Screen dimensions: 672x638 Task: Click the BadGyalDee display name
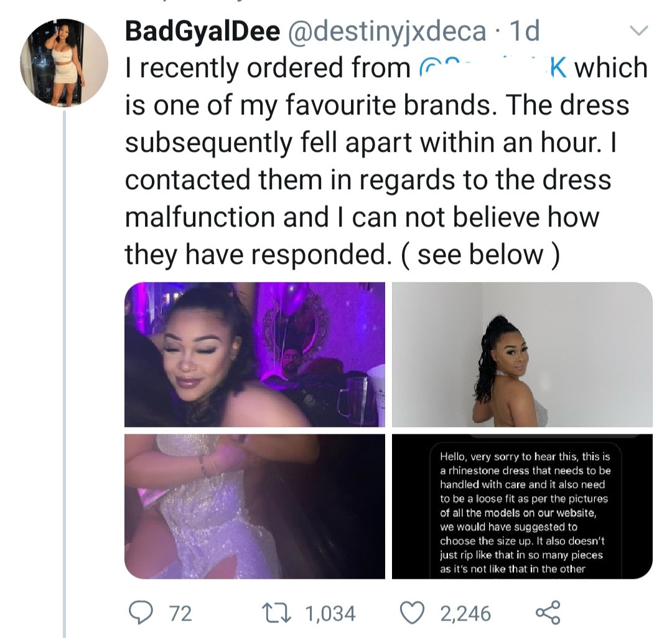coord(202,31)
